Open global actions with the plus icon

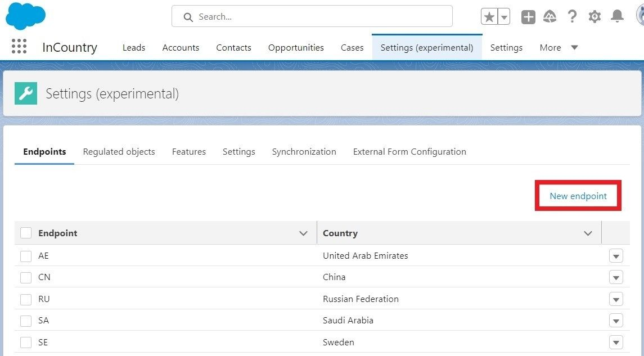click(528, 16)
